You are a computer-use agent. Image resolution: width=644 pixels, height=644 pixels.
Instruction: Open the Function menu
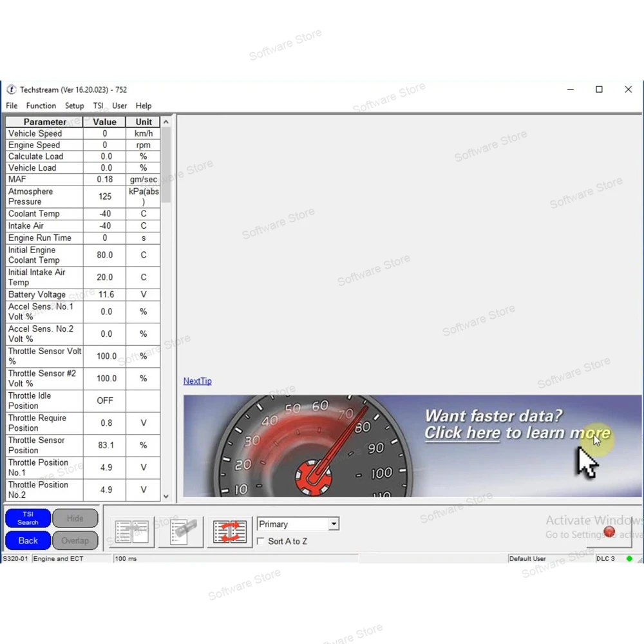(x=41, y=106)
